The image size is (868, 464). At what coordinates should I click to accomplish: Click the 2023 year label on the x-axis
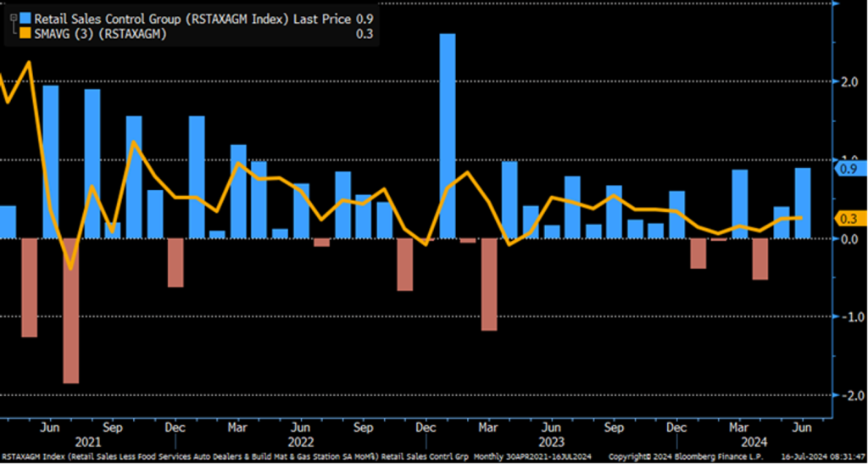click(x=551, y=442)
